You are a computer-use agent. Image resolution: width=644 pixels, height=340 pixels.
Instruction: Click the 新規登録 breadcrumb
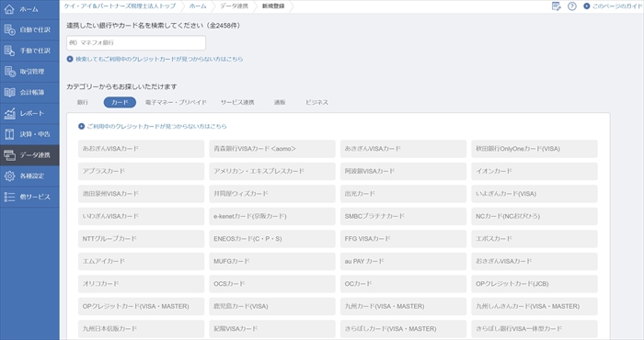pyautogui.click(x=273, y=6)
